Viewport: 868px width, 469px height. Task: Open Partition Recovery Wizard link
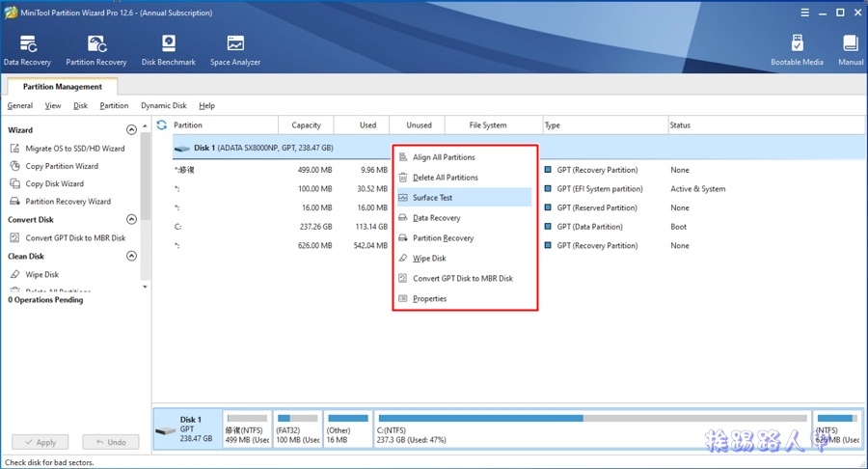pos(68,202)
